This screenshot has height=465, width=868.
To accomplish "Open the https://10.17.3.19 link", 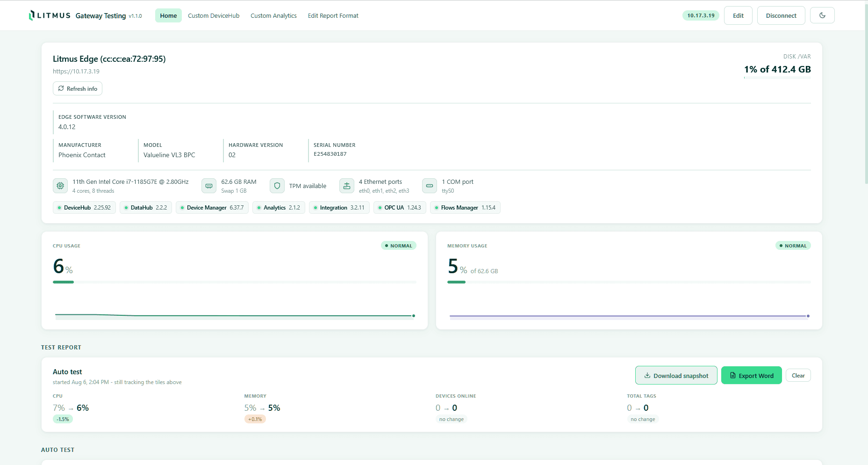I will [76, 71].
